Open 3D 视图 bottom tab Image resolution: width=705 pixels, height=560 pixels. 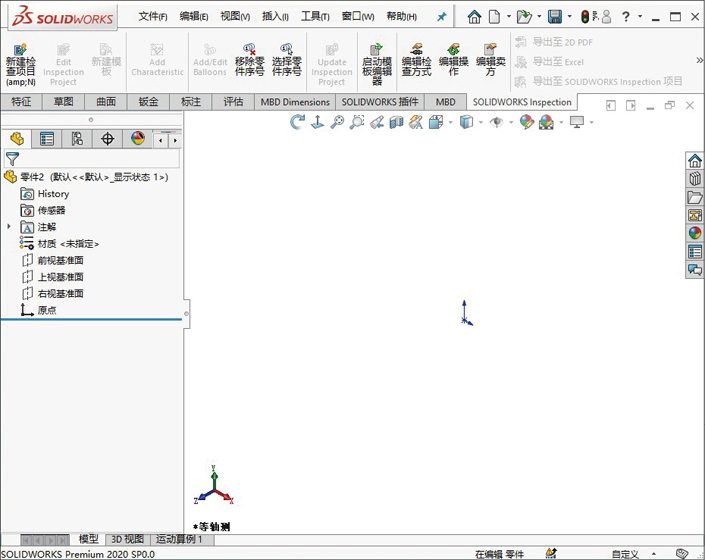pos(127,539)
